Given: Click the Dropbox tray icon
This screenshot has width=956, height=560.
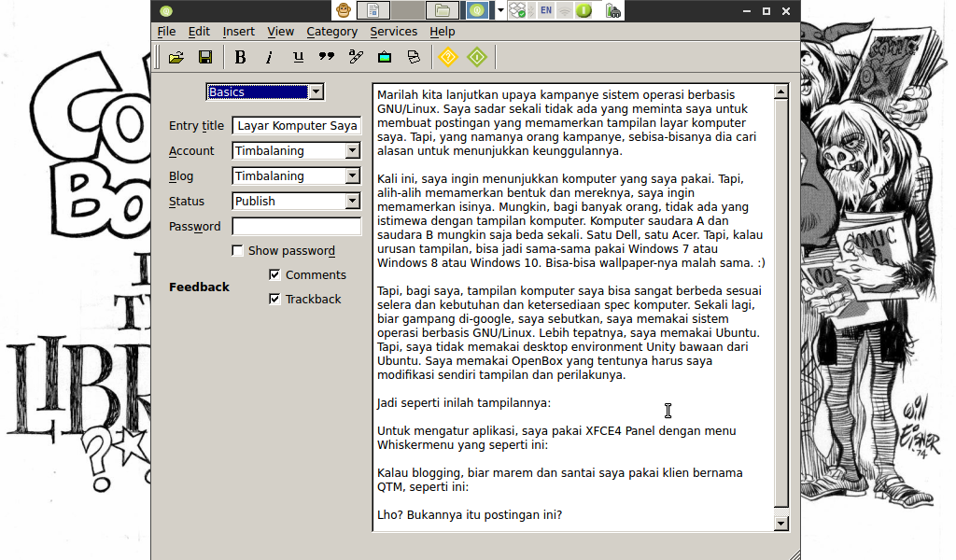Looking at the screenshot, I should tap(517, 10).
